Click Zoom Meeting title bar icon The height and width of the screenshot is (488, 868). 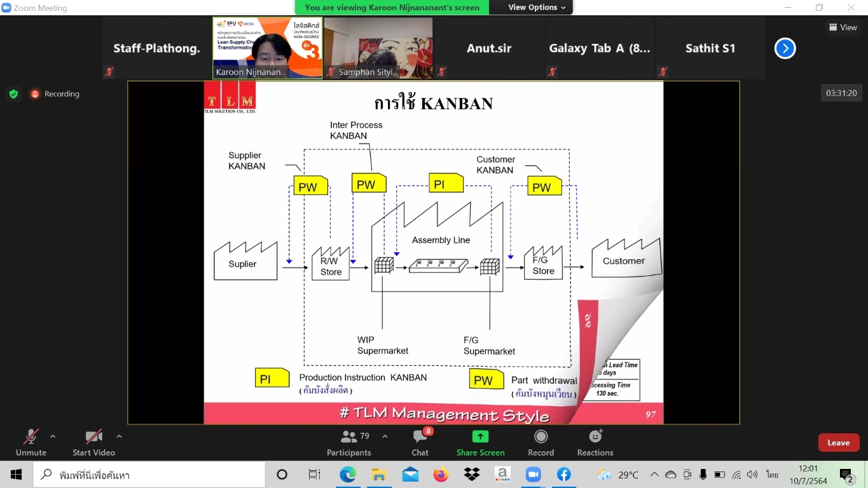6,7
